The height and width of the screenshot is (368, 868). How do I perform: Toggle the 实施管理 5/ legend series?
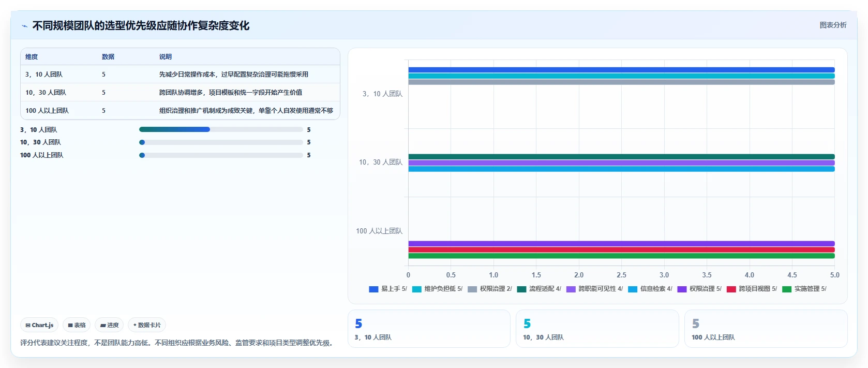pos(804,289)
